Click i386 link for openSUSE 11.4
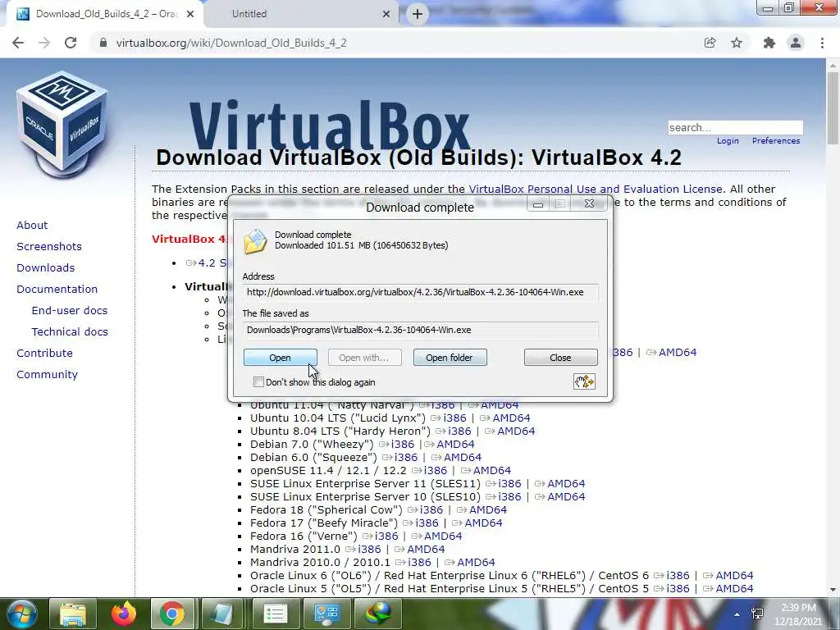 point(436,470)
